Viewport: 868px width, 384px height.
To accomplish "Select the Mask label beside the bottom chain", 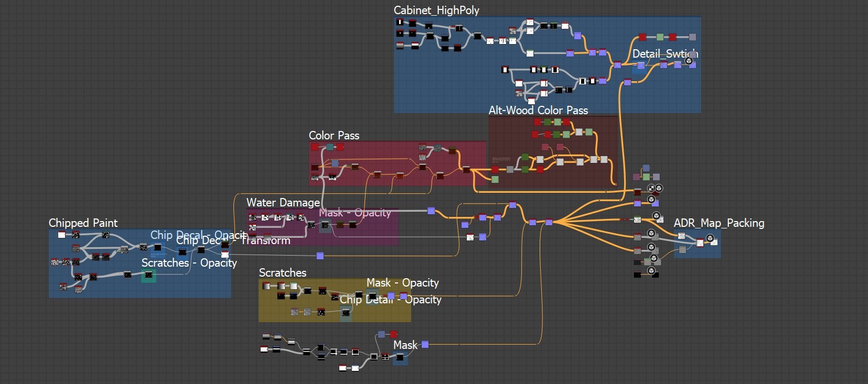I will click(405, 345).
